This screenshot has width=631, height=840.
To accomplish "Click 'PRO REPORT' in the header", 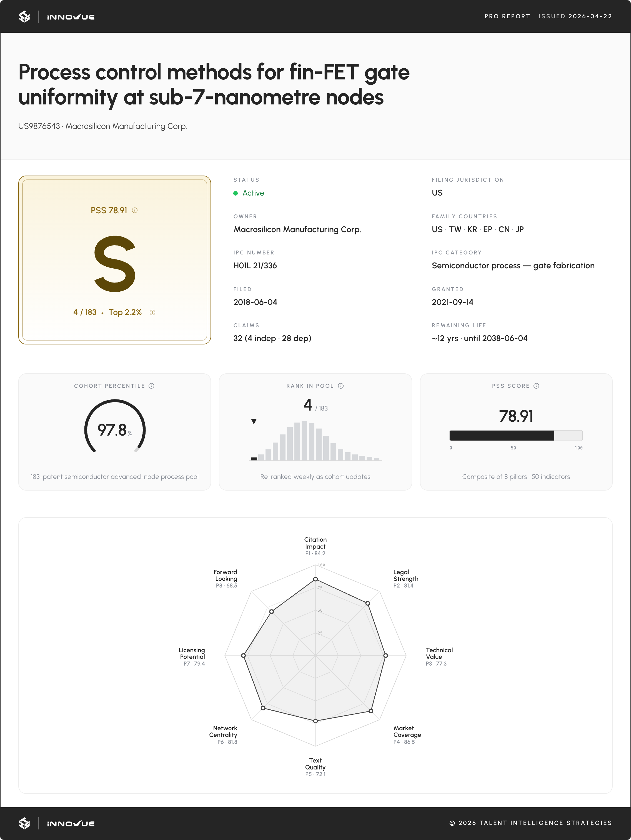I will point(507,16).
